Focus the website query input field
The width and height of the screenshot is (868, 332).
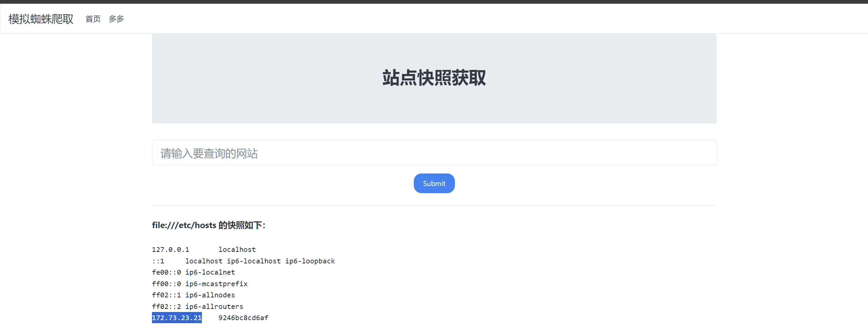[434, 153]
